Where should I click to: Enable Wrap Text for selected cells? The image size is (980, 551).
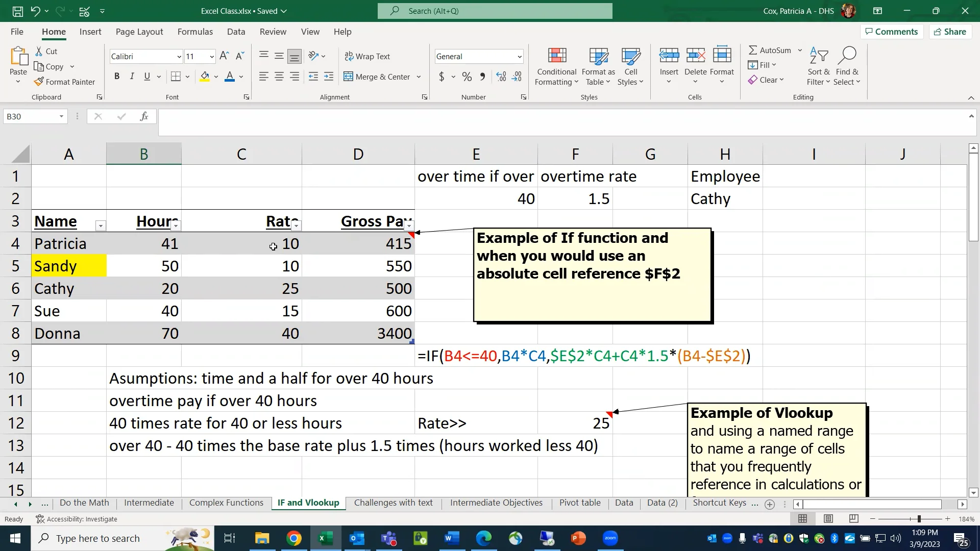[x=367, y=56]
